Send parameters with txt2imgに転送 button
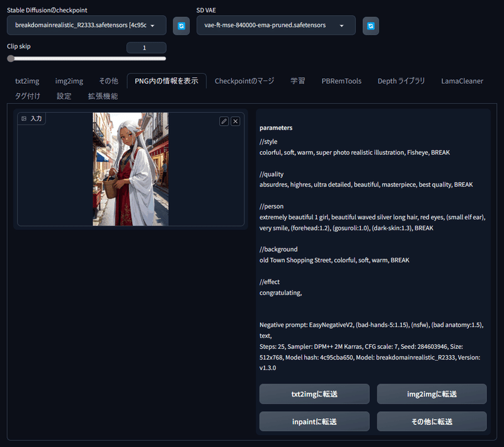The width and height of the screenshot is (504, 447). [314, 394]
